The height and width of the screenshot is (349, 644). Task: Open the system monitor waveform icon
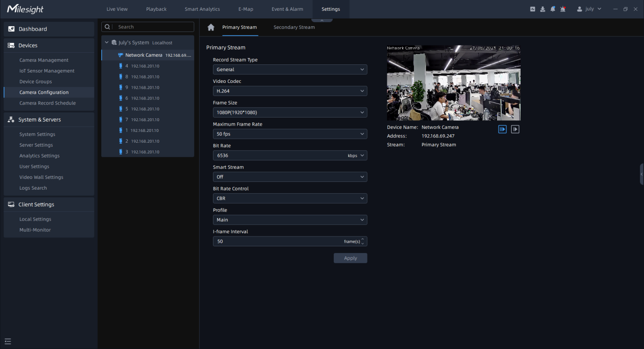533,9
